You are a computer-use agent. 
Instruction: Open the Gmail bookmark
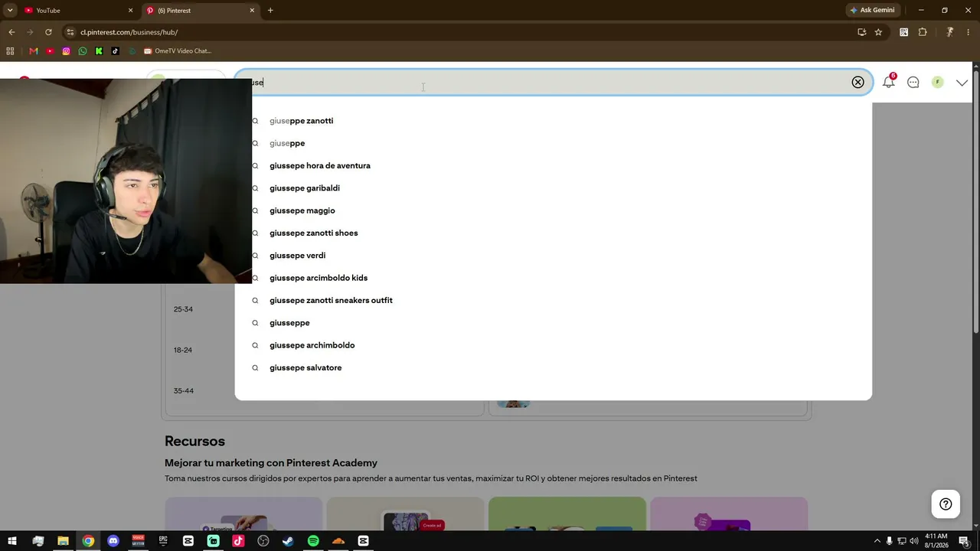pos(34,51)
